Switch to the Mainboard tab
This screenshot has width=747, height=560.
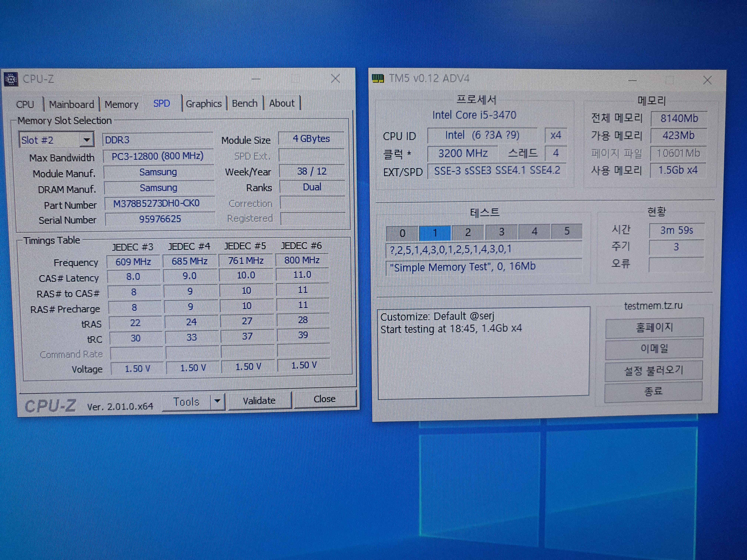point(72,104)
